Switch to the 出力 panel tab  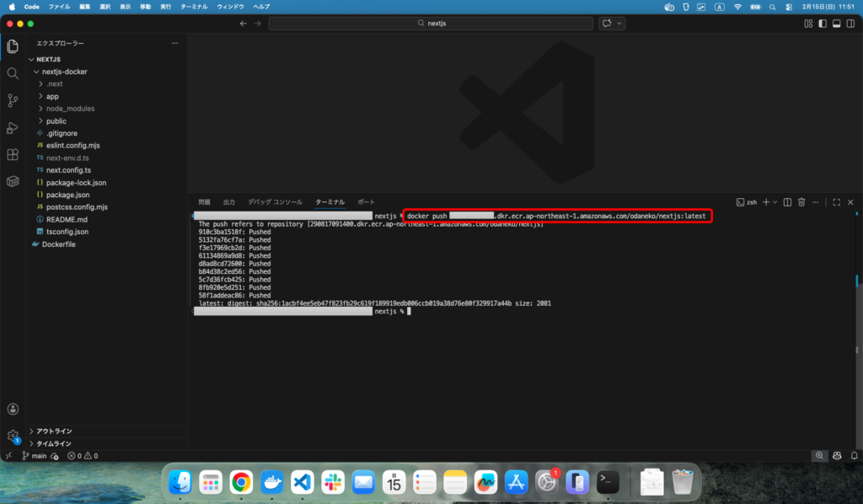(229, 202)
